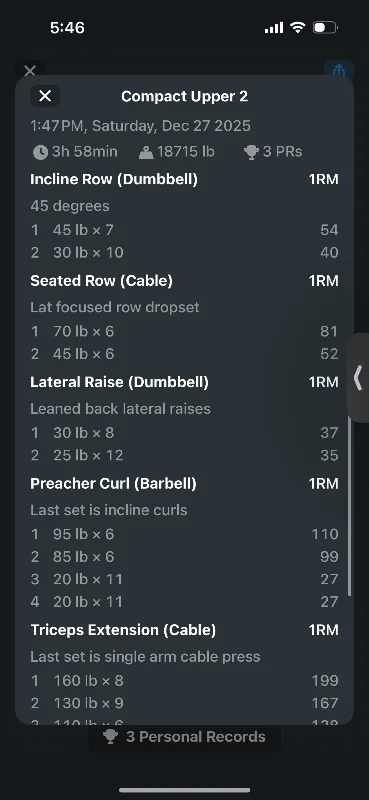
Task: Tap the clock duration icon
Action: (40, 152)
